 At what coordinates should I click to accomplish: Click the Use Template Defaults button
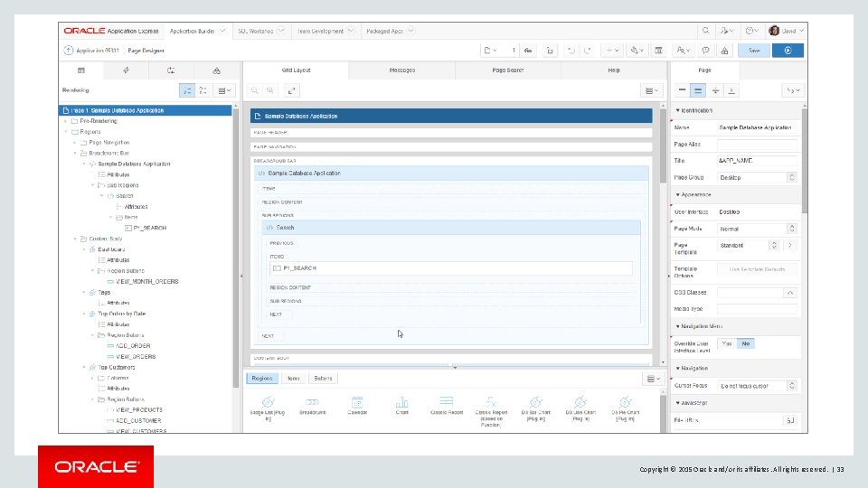point(757,269)
